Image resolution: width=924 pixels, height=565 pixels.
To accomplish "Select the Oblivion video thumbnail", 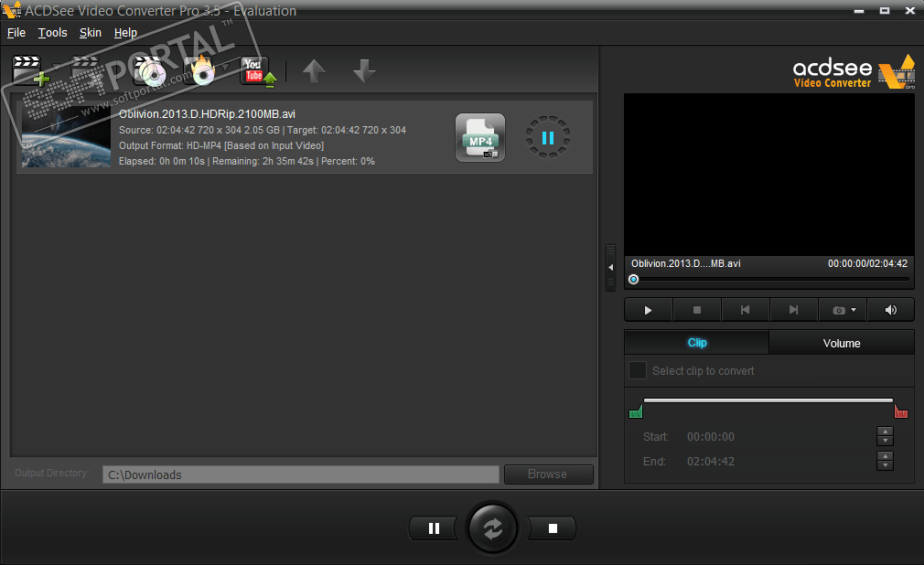I will [66, 137].
